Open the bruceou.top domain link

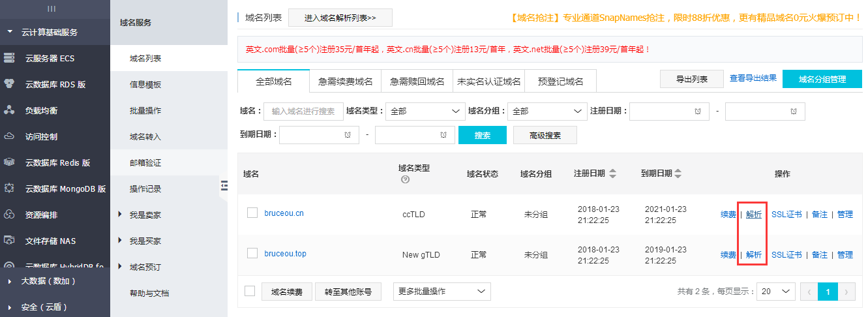tap(285, 253)
